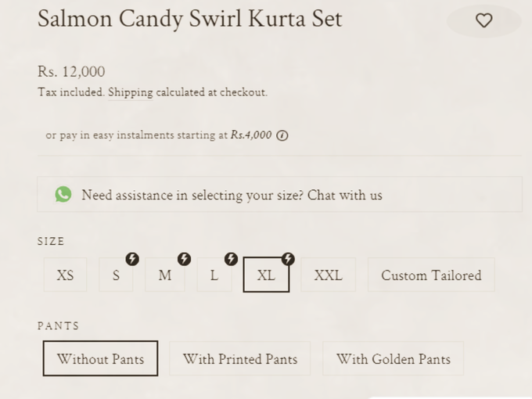Choose size L

point(214,275)
